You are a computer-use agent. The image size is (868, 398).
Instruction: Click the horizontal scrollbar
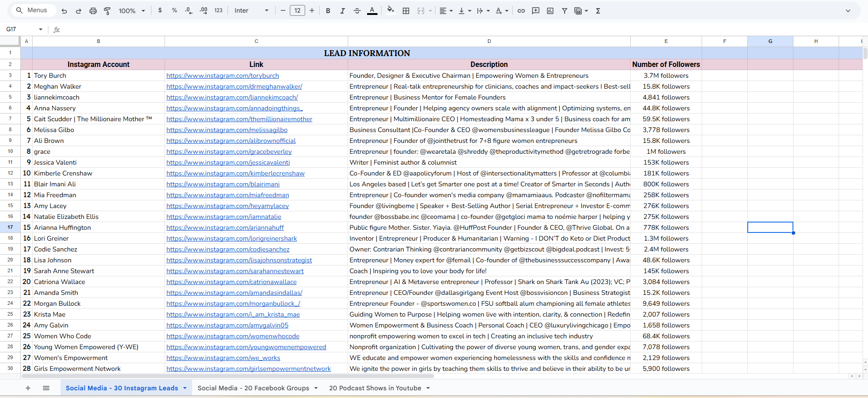(228, 376)
